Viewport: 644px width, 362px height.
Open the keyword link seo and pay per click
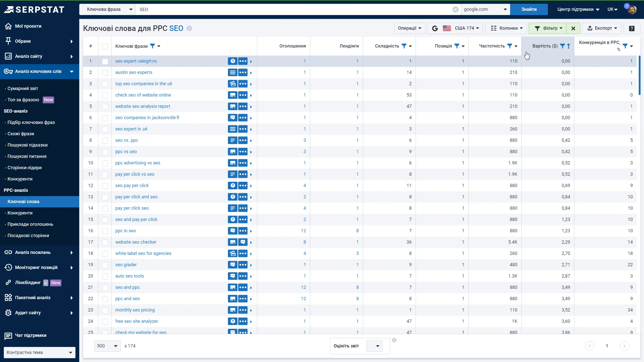coord(136,219)
